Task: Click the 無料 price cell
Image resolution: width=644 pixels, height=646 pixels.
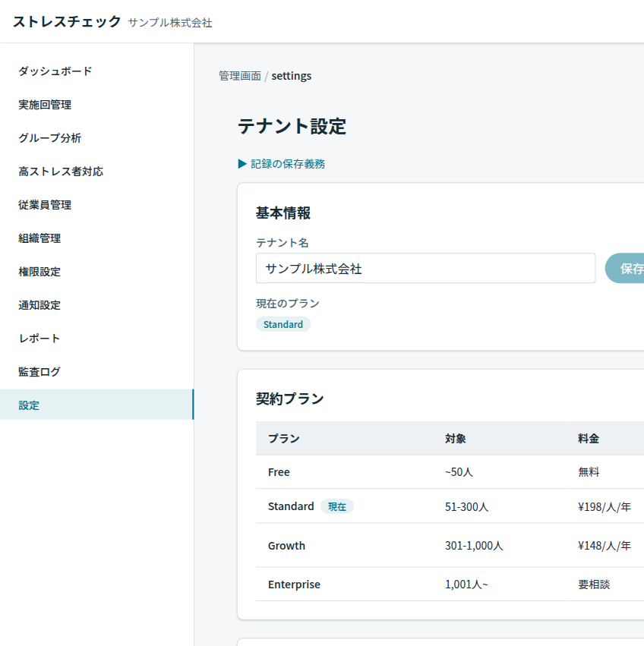Action: point(589,472)
